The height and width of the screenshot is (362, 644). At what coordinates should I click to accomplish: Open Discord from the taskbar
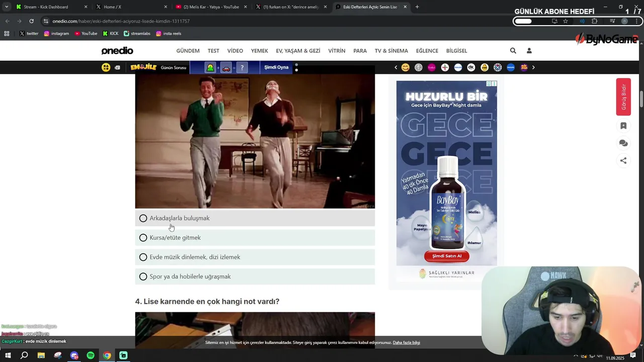pos(74,355)
